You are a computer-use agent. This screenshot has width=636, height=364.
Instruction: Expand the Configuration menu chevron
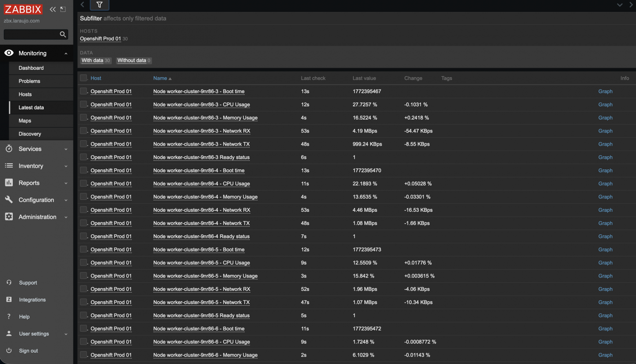coord(66,200)
